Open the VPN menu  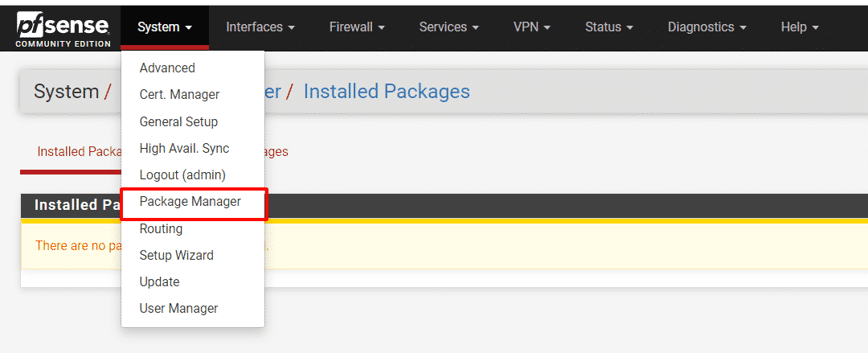pyautogui.click(x=532, y=27)
